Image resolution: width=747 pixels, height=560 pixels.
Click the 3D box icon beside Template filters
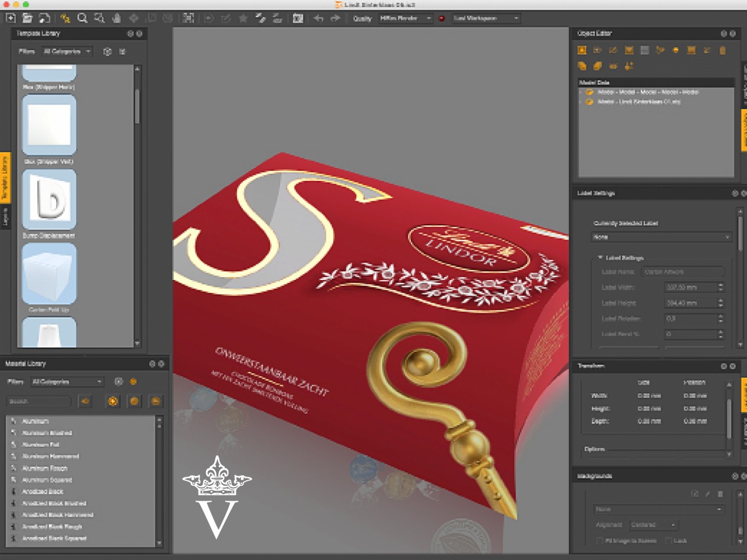click(x=107, y=51)
